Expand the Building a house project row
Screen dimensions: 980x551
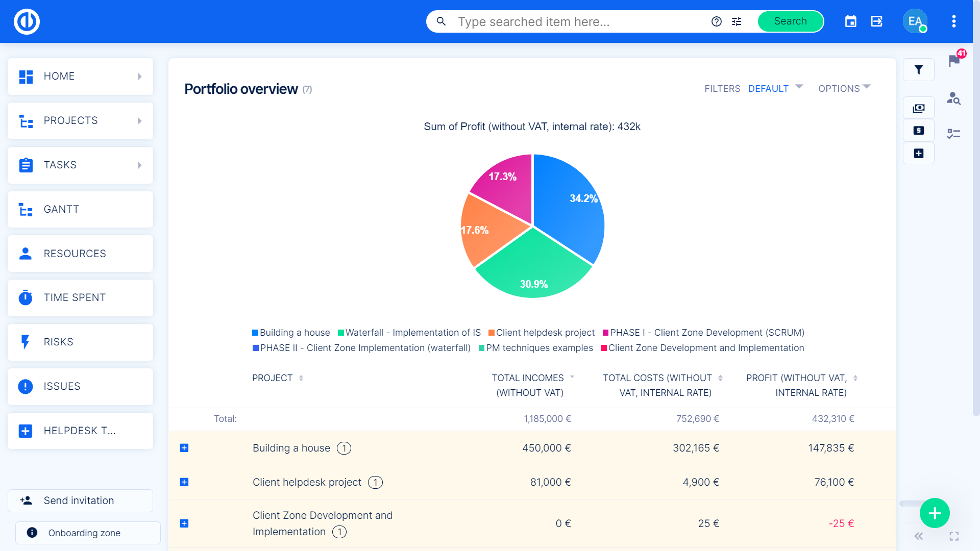point(184,447)
